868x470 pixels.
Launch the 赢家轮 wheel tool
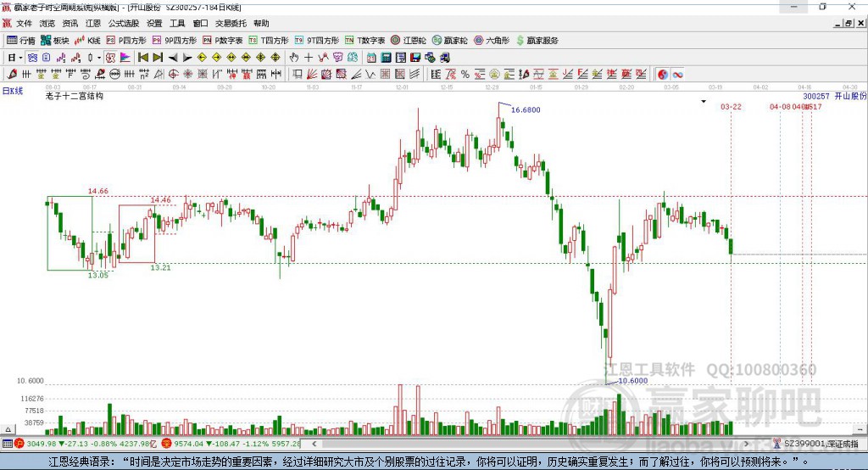coord(449,41)
